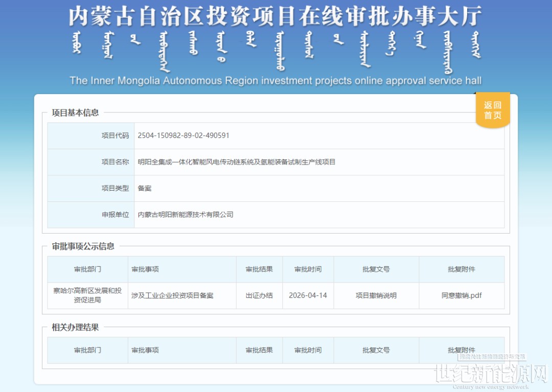Click the 世纪新能源网 watermark logo

490,375
